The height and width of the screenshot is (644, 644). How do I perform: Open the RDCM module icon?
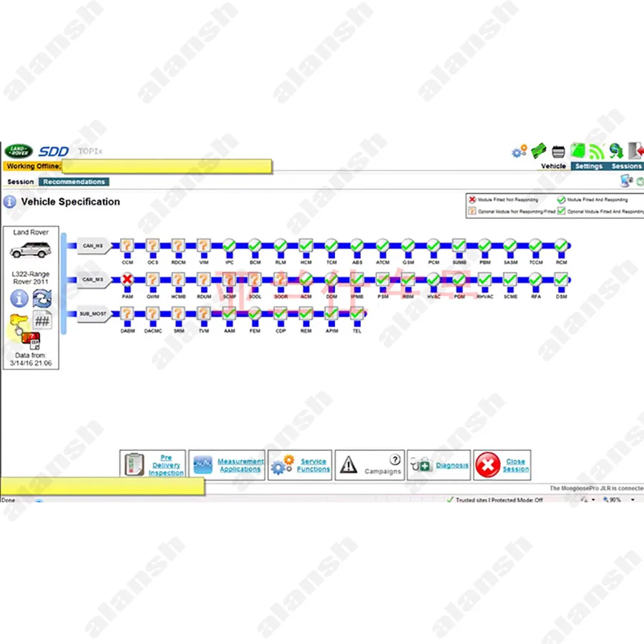[178, 245]
